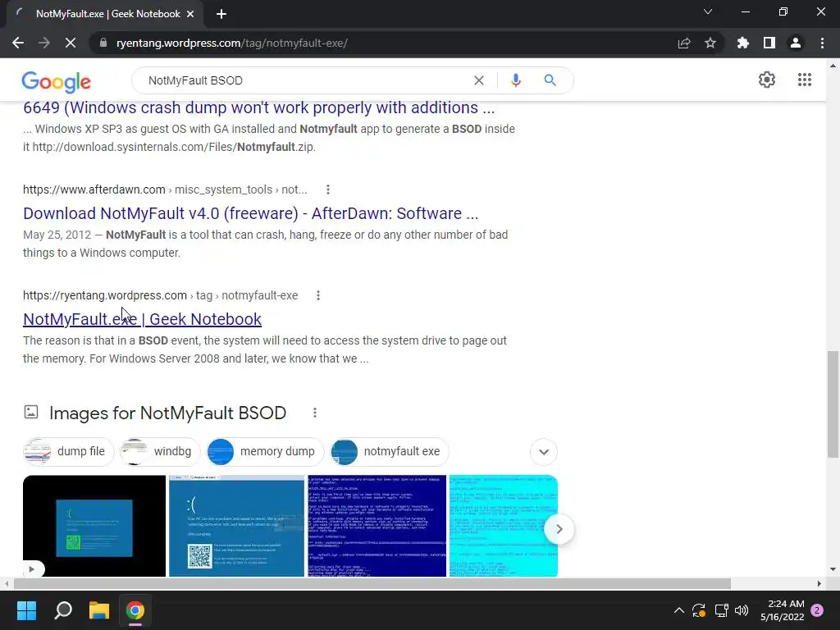This screenshot has height=630, width=840.
Task: Open NotMyFault.exe | Geek Notebook result
Action: pyautogui.click(x=142, y=319)
